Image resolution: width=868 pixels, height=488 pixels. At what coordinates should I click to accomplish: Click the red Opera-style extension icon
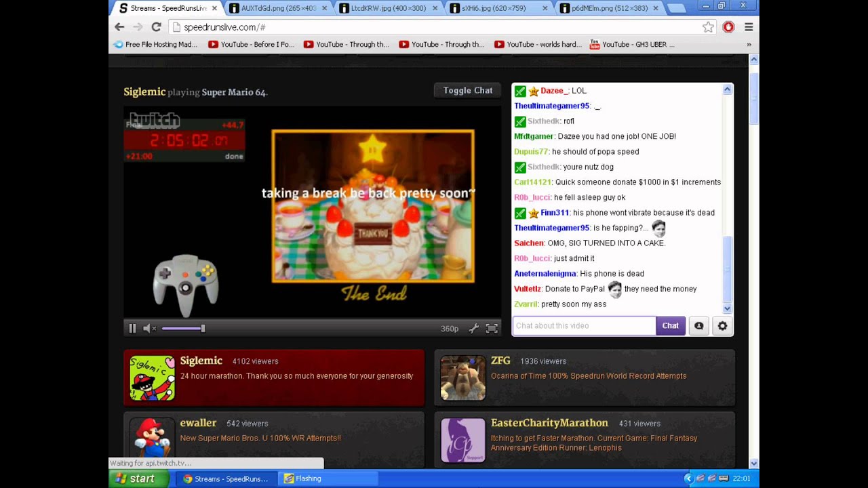728,27
